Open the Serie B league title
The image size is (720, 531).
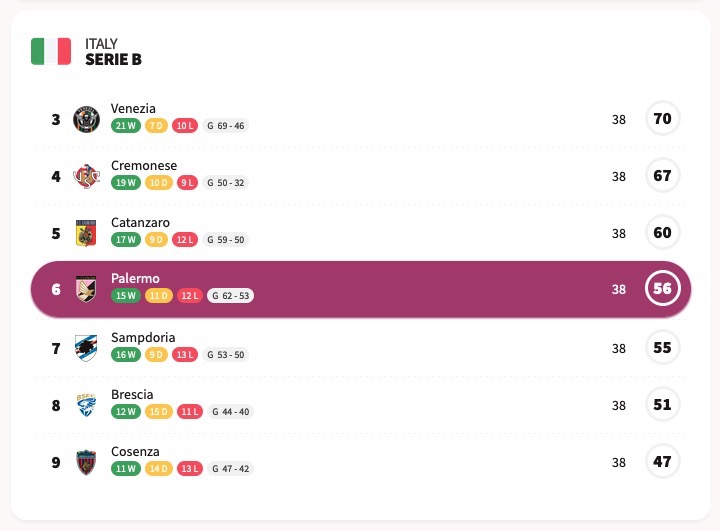[113, 60]
